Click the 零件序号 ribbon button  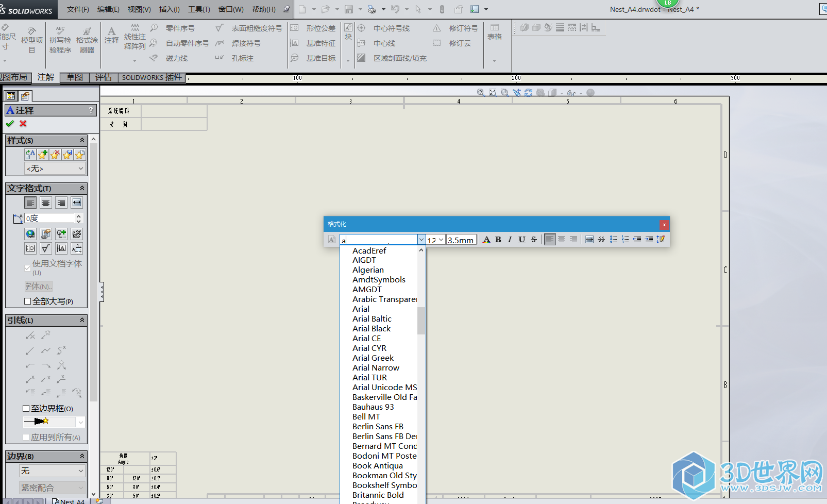[173, 28]
